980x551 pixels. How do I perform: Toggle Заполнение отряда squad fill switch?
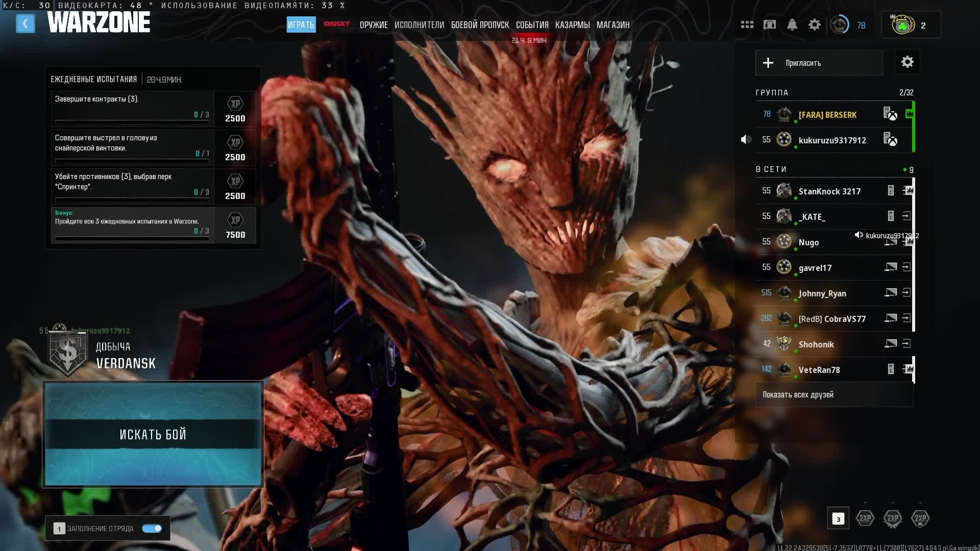tap(152, 529)
